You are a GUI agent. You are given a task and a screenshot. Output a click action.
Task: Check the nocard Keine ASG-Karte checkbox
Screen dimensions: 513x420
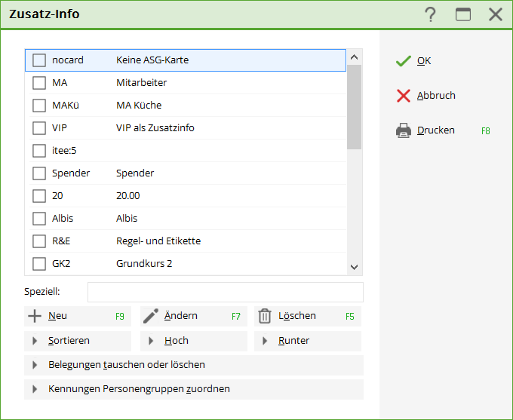(39, 60)
